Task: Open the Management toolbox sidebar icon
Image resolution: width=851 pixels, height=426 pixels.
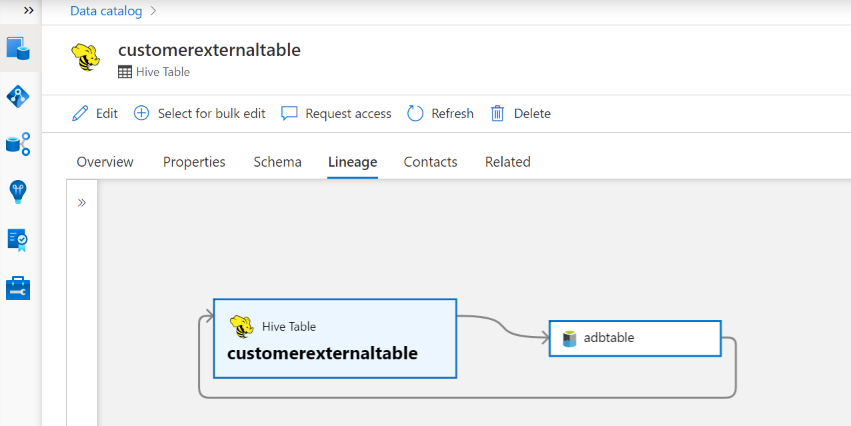Action: coord(18,288)
